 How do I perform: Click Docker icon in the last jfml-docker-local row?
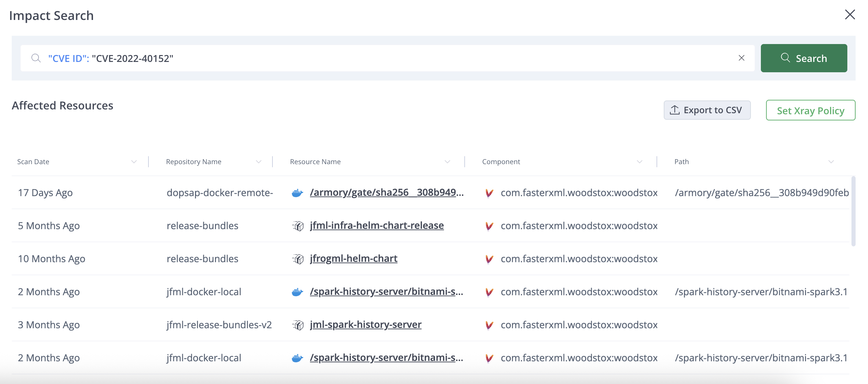(297, 358)
